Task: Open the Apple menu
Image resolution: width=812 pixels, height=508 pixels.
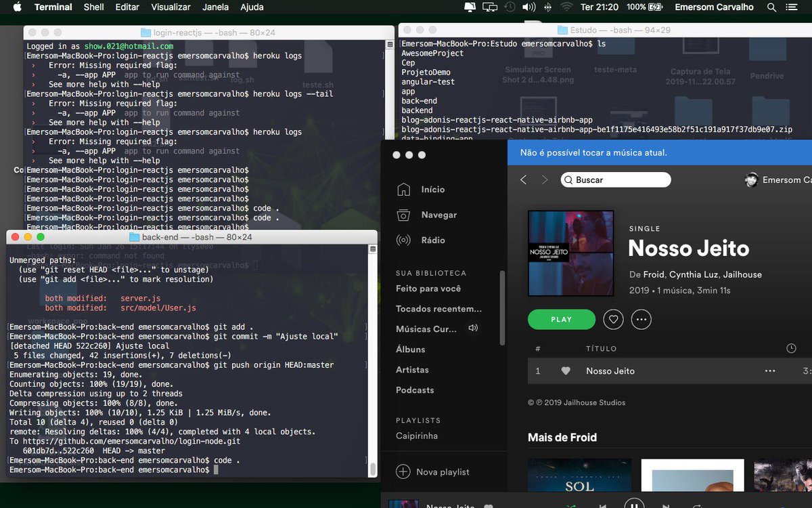Action: click(x=17, y=7)
